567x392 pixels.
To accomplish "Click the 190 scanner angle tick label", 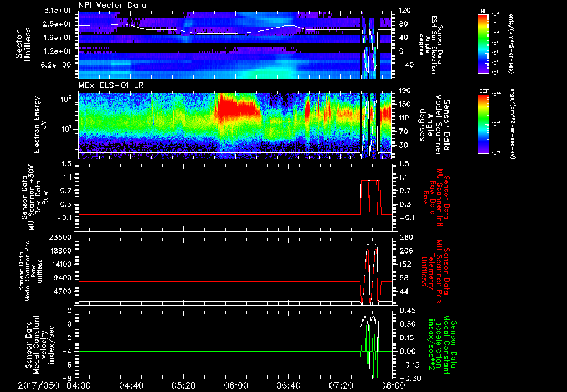I will coord(405,91).
